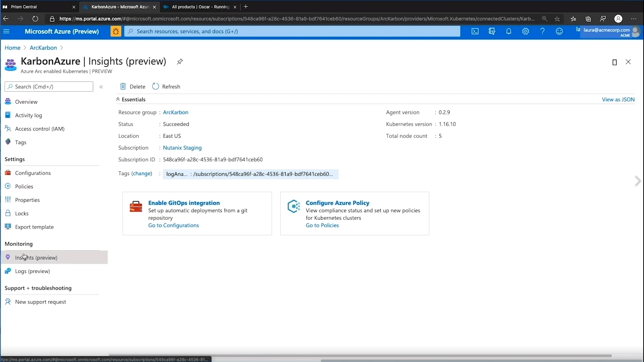The image size is (644, 362).
Task: Click the browser address bar URL
Action: coord(297,19)
